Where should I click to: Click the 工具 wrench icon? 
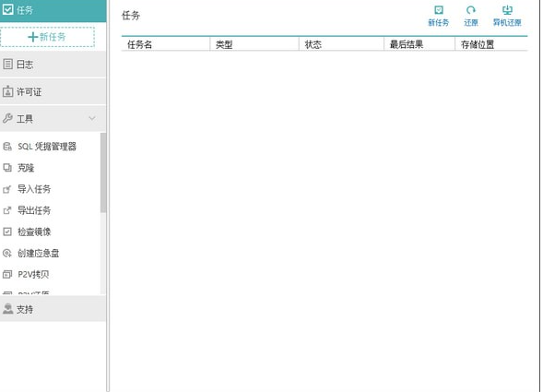point(7,118)
